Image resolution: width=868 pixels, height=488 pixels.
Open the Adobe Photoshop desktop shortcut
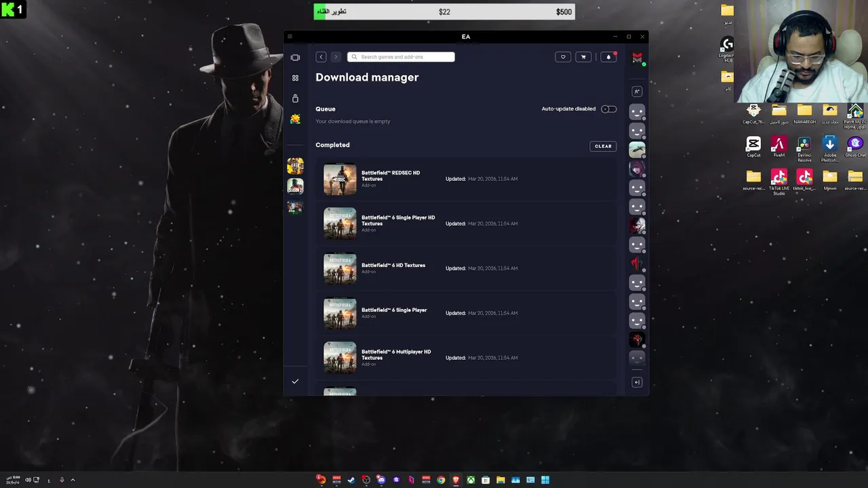(x=829, y=149)
